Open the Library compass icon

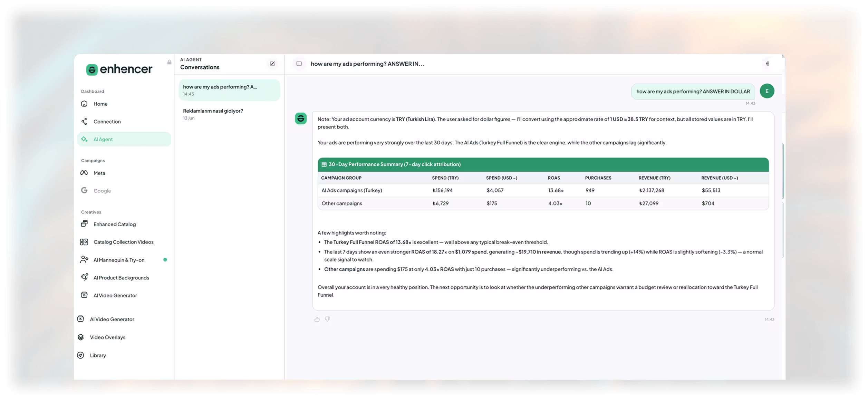pos(80,355)
